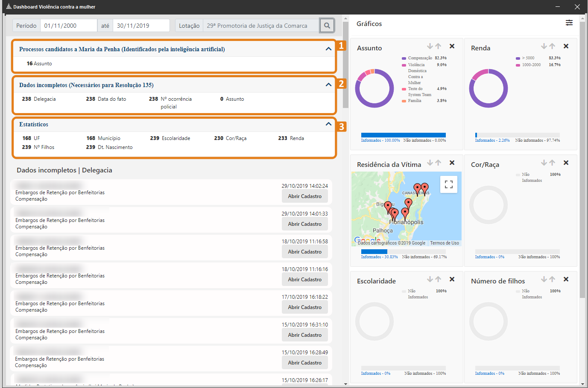Edit the period end date 30/11/2019
Viewport: 588px width, 388px height.
pos(141,26)
